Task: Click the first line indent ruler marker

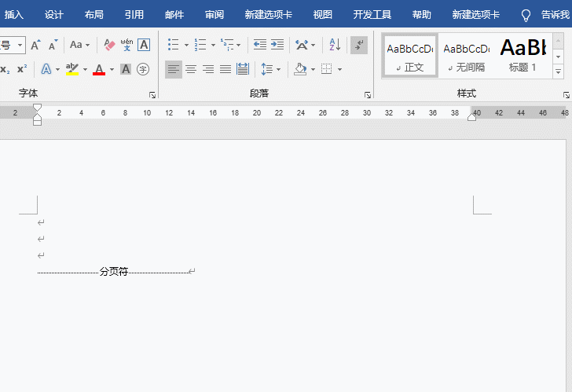Action: click(x=37, y=107)
